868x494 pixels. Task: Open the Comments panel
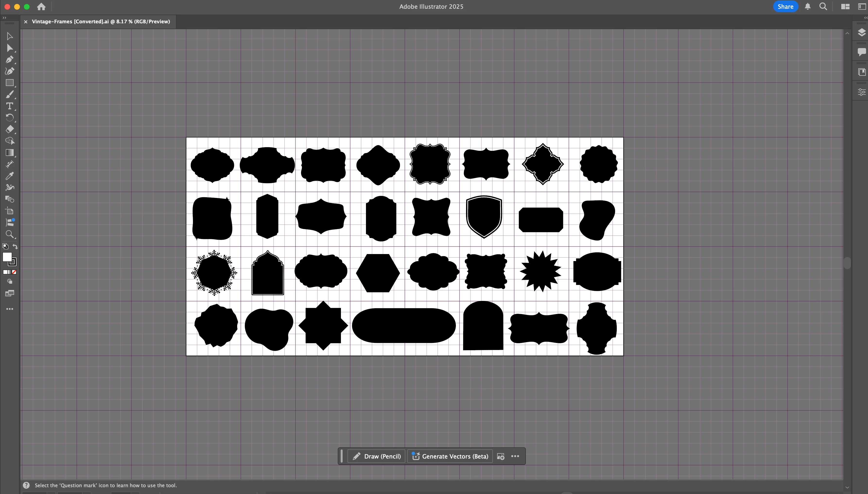point(861,52)
